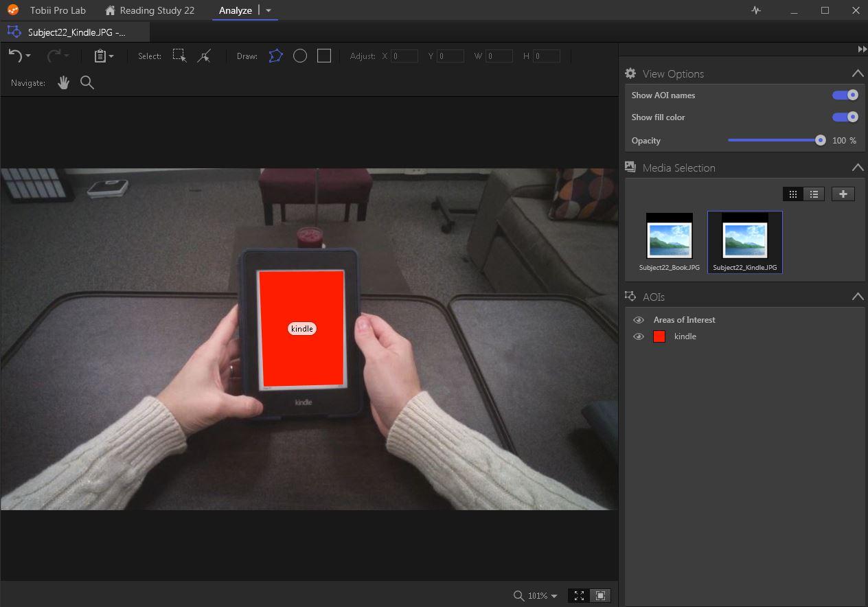This screenshot has height=607, width=868.
Task: Activate the magnifier zoom tool
Action: (x=87, y=82)
